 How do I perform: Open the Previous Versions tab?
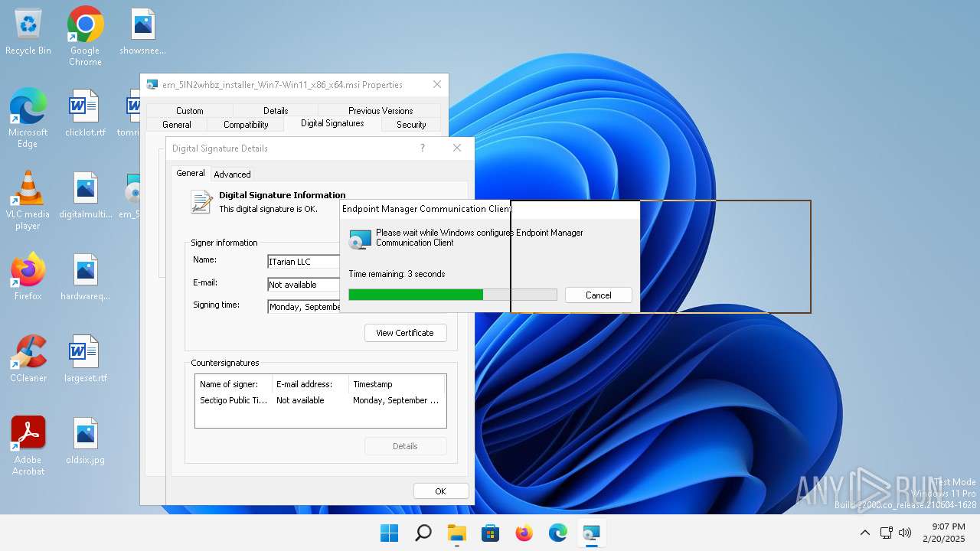381,111
